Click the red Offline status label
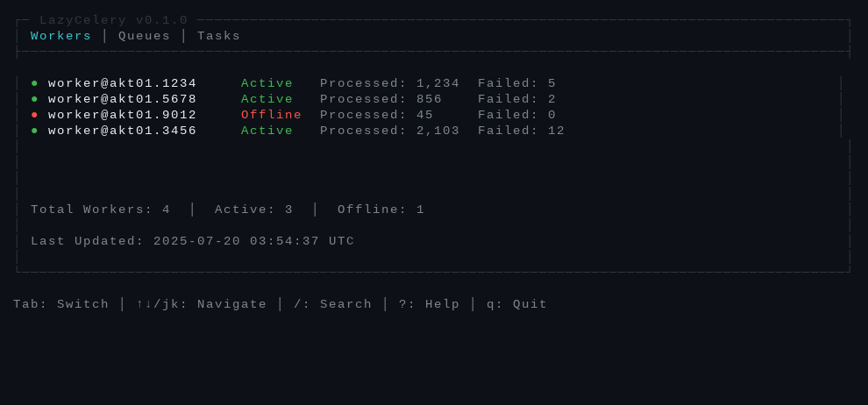Image resolution: width=868 pixels, height=405 pixels. [x=271, y=115]
